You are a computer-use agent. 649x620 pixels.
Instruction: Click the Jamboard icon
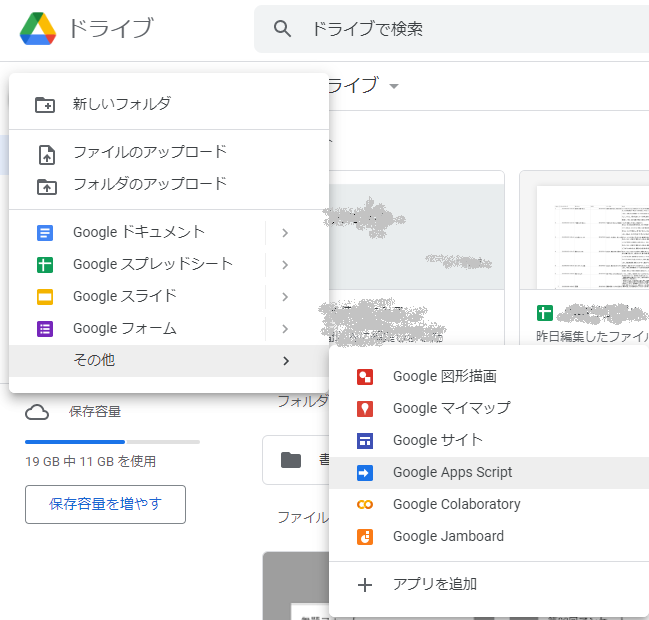coord(365,537)
